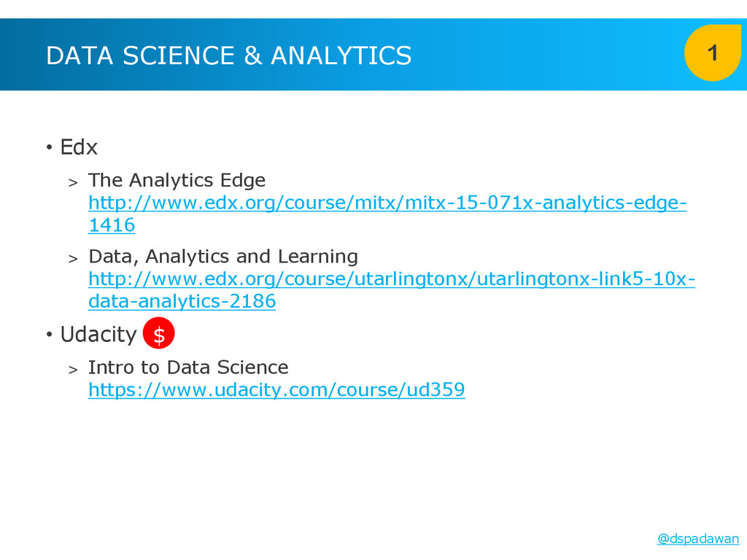Screen dimensions: 747x560
Task: Click the Intro to Data Science course name
Action: 188,367
